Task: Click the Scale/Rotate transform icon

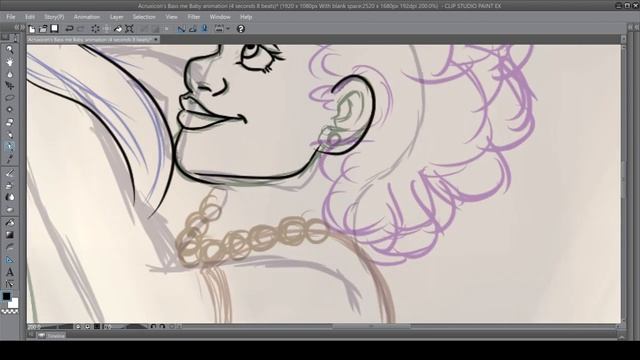Action: 129,29
